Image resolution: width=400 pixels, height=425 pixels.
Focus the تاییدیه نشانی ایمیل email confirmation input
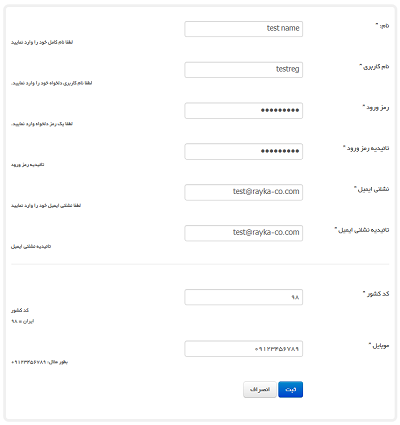tap(244, 233)
